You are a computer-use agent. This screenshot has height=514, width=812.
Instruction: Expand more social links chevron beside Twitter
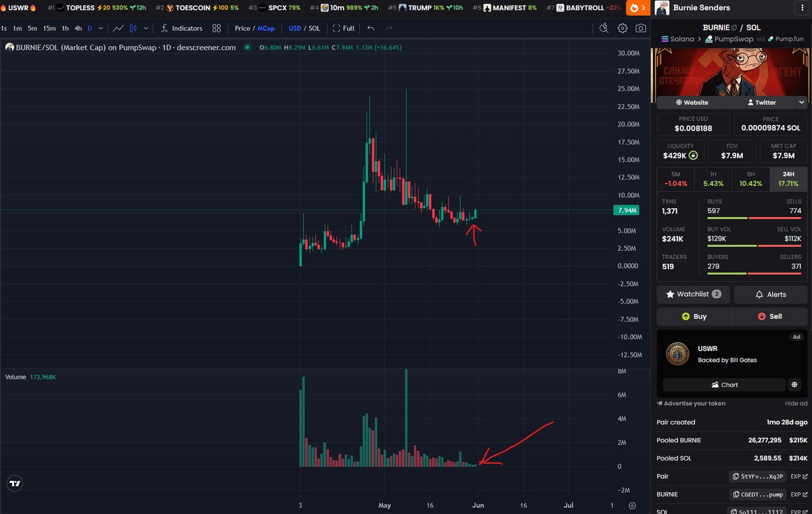point(802,102)
